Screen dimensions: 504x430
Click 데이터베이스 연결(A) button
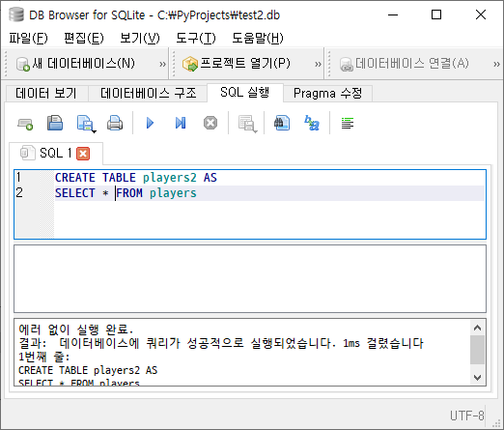click(405, 64)
